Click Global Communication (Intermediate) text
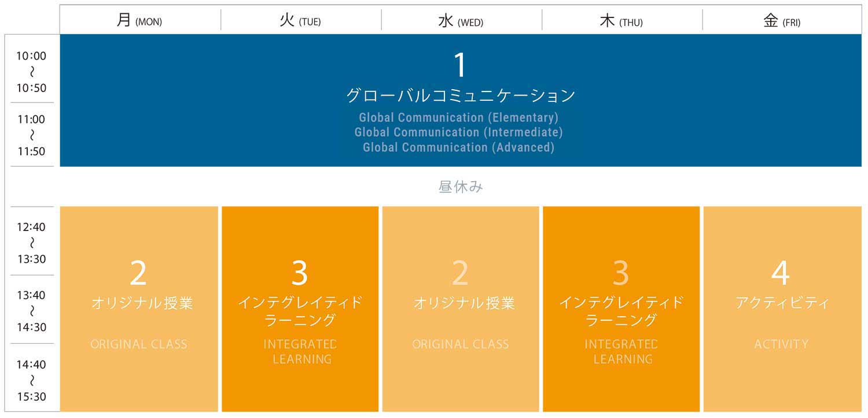868x418 pixels. [x=459, y=133]
